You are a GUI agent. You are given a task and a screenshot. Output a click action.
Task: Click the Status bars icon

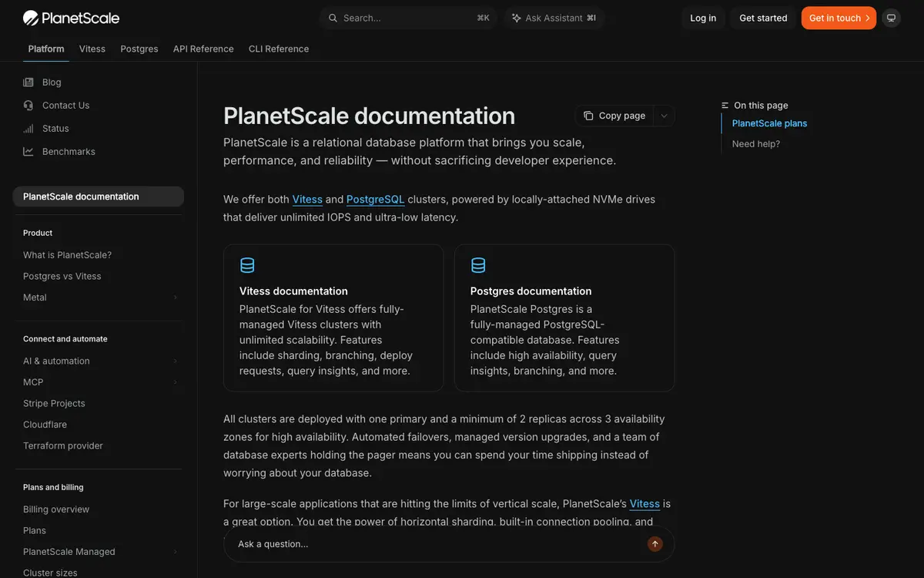pyautogui.click(x=28, y=129)
